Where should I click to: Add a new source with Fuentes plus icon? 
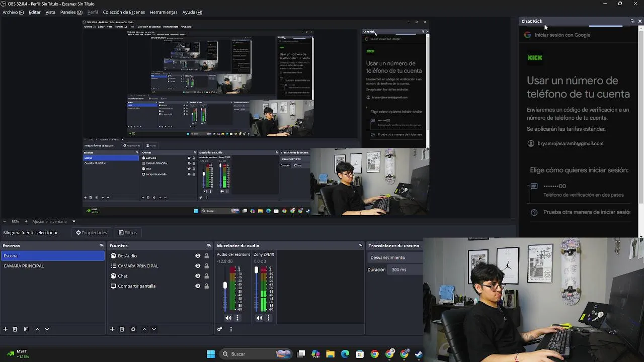(x=112, y=329)
